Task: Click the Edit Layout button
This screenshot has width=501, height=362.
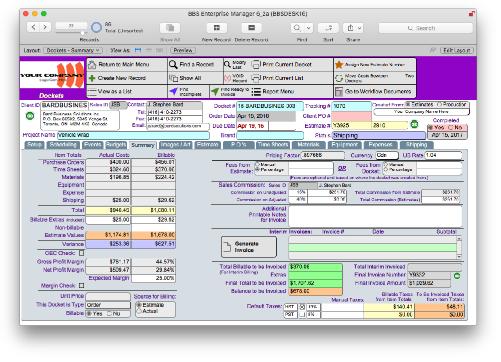Action: (x=456, y=50)
